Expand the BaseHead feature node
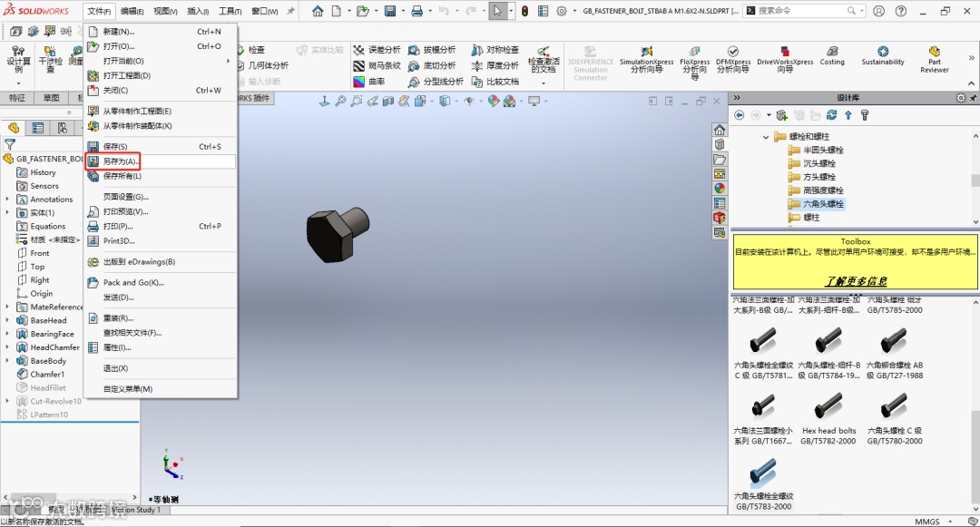This screenshot has height=527, width=980. click(x=7, y=320)
